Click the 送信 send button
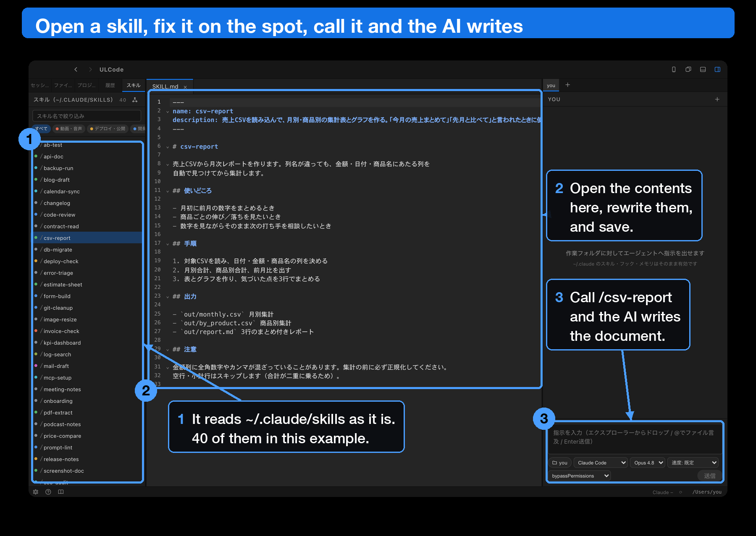The width and height of the screenshot is (756, 536). click(x=710, y=476)
